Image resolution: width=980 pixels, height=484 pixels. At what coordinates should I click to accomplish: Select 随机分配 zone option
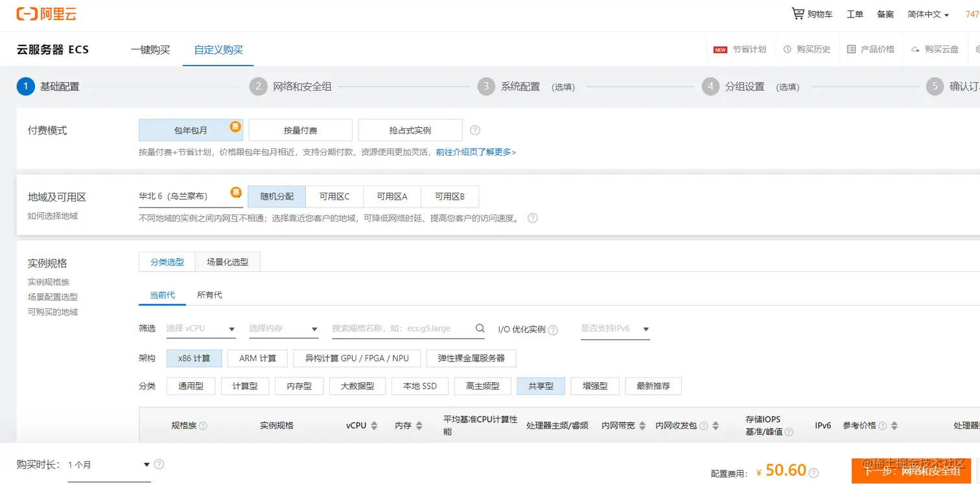277,197
